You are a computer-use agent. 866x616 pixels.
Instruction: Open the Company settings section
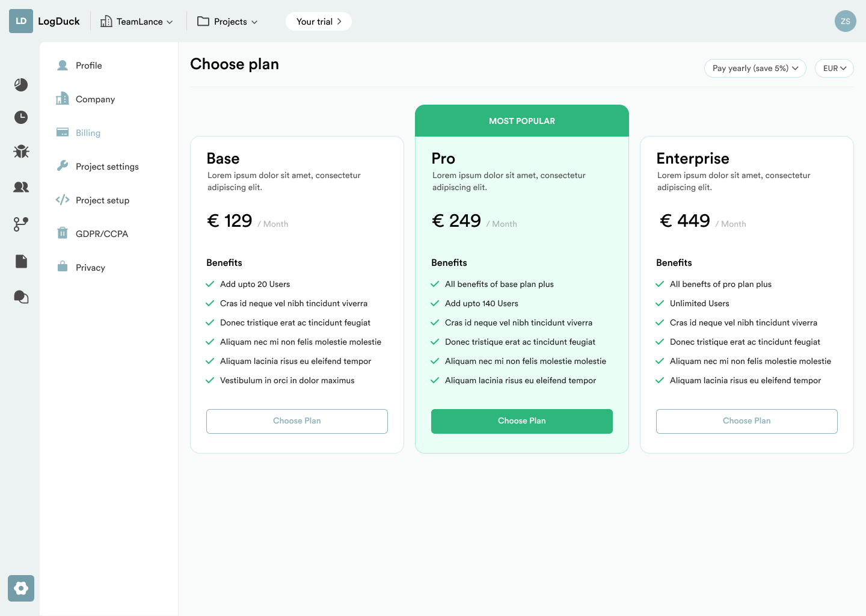tap(95, 99)
